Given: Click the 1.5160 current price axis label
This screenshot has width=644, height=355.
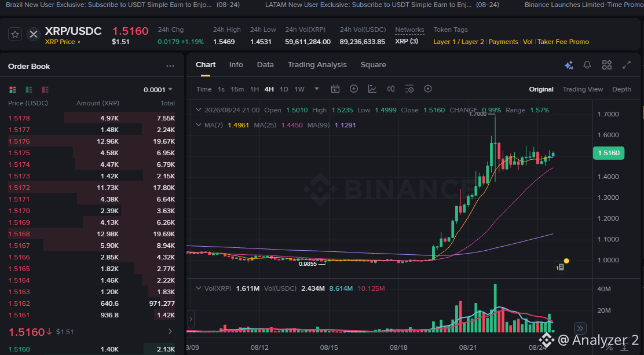Looking at the screenshot, I should (x=609, y=153).
